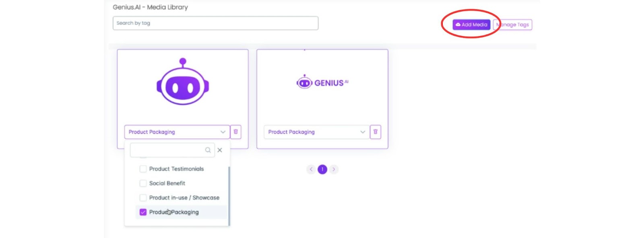644x238 pixels.
Task: Click the Search by tag field
Action: click(x=215, y=23)
